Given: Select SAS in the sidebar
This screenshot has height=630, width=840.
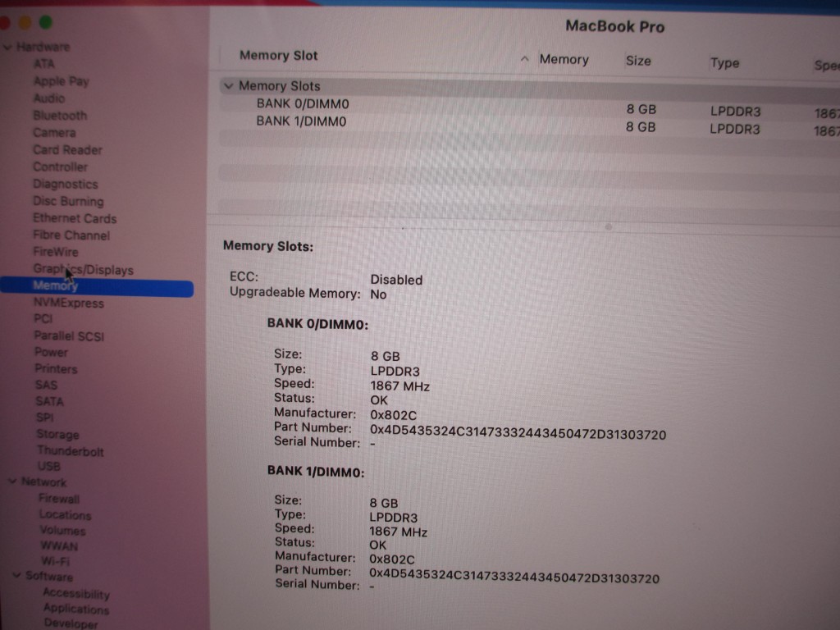Looking at the screenshot, I should click(46, 386).
